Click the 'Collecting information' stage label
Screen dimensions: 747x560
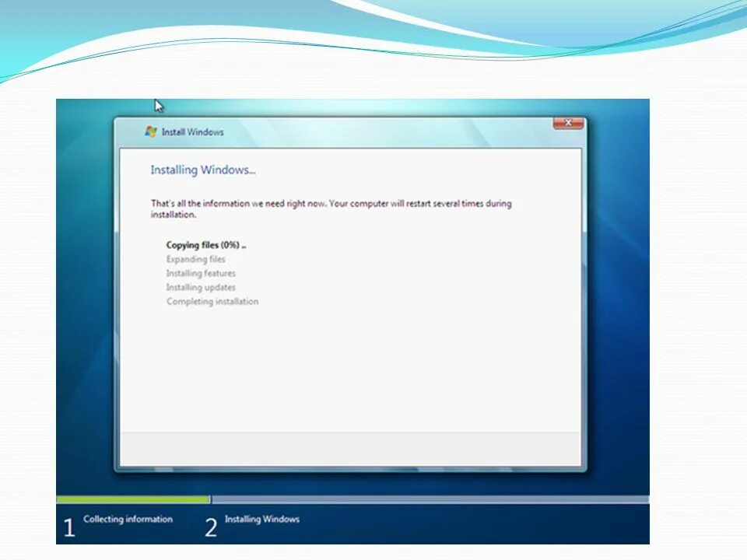click(128, 519)
